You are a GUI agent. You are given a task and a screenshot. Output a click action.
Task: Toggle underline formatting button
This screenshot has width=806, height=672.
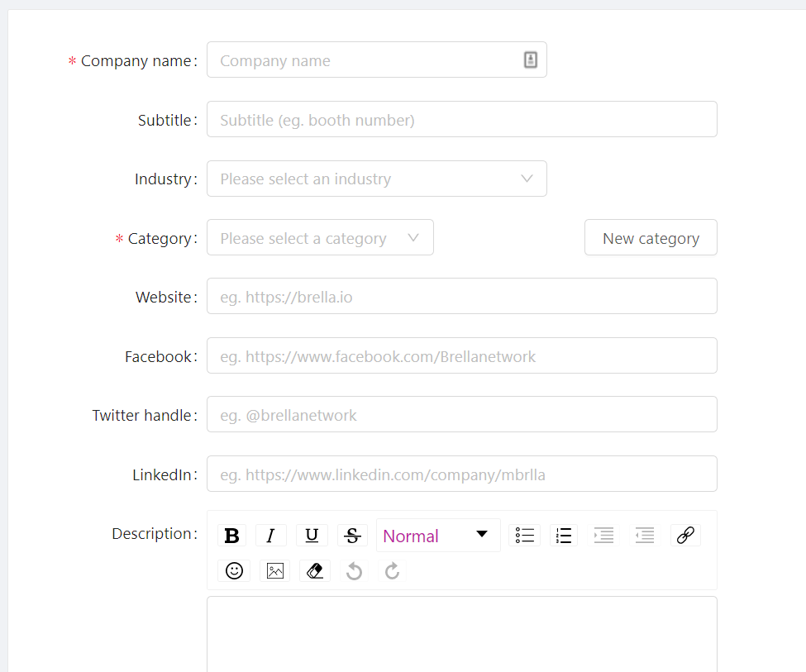(312, 536)
